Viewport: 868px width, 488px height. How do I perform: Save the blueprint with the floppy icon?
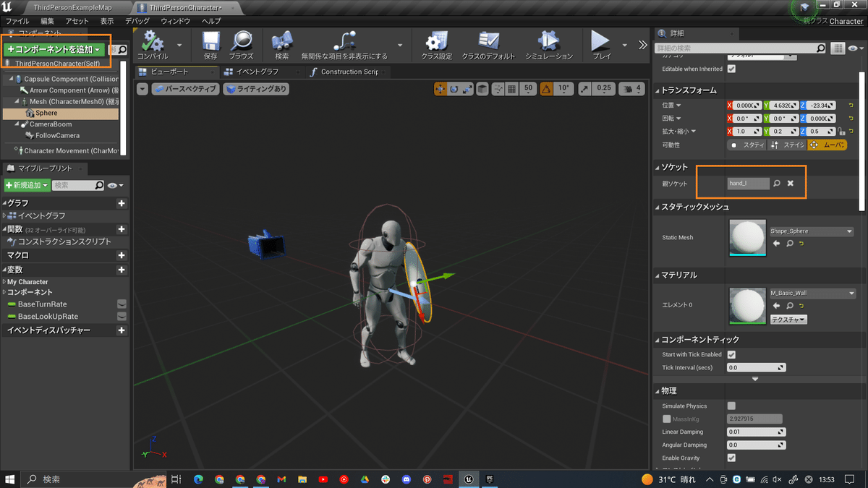210,40
